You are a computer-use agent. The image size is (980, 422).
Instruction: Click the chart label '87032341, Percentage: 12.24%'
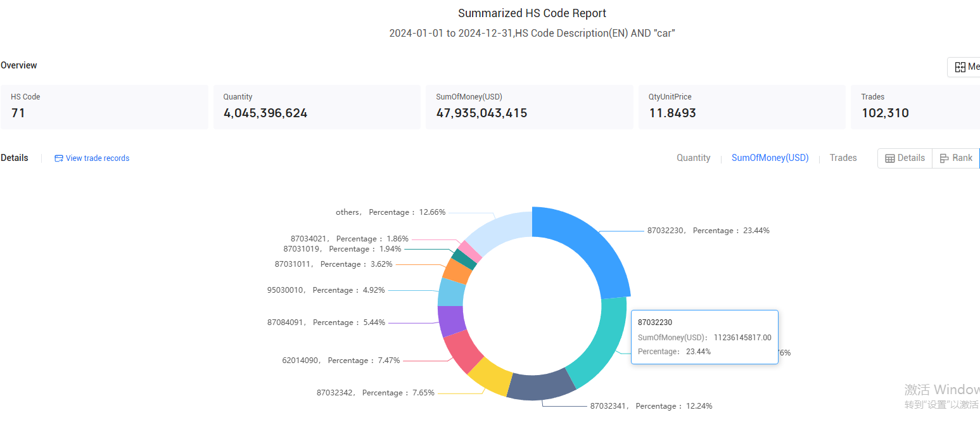point(651,406)
